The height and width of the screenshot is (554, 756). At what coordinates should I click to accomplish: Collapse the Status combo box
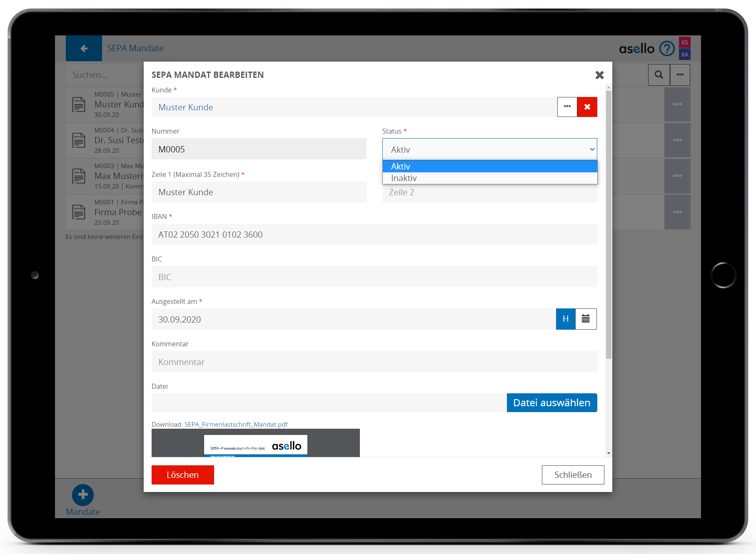489,149
